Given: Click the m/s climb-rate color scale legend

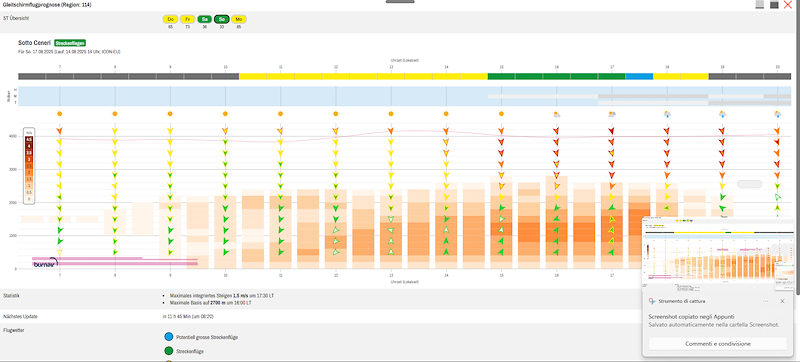Looking at the screenshot, I should click(30, 165).
